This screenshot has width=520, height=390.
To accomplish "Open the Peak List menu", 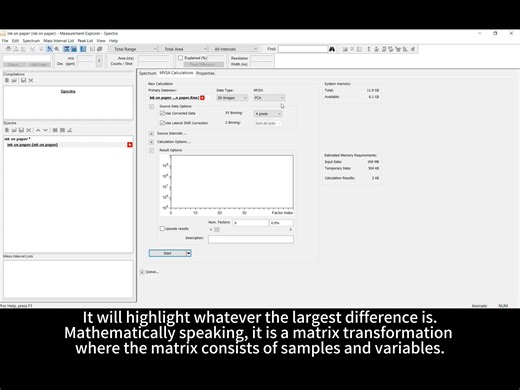I will pyautogui.click(x=85, y=41).
